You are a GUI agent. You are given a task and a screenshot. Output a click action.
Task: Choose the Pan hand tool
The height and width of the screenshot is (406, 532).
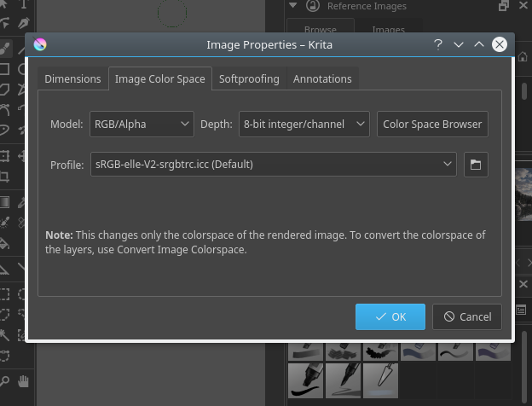pos(23,381)
